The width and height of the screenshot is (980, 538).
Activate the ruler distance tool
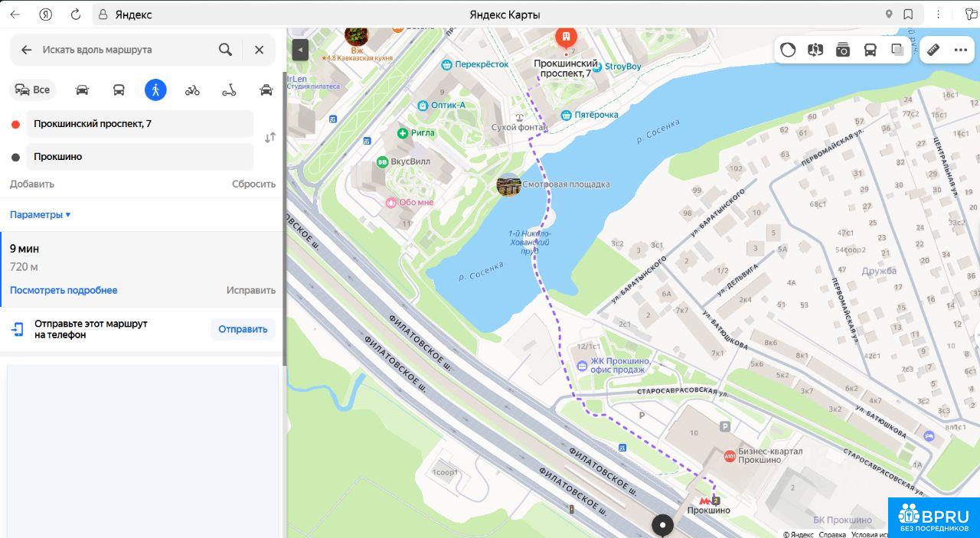coord(933,50)
